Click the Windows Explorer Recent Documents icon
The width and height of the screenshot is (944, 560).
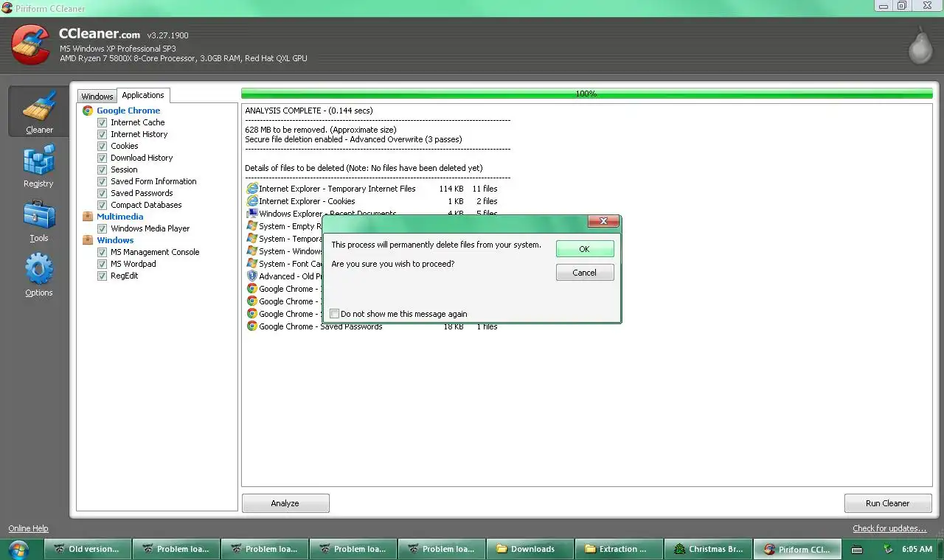(252, 213)
